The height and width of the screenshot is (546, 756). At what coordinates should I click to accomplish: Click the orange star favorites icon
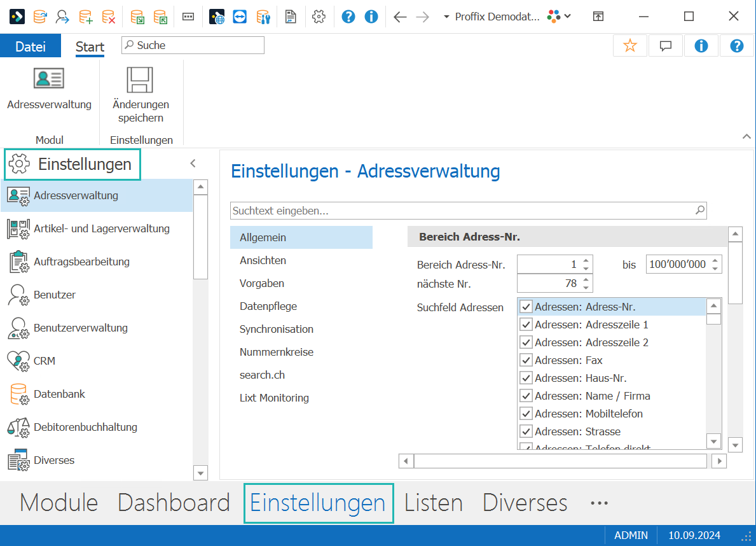click(x=629, y=46)
